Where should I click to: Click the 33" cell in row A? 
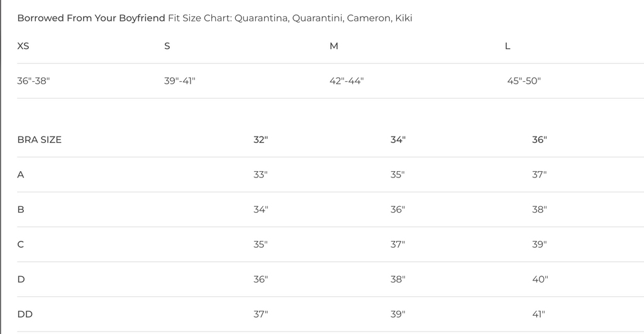[260, 174]
